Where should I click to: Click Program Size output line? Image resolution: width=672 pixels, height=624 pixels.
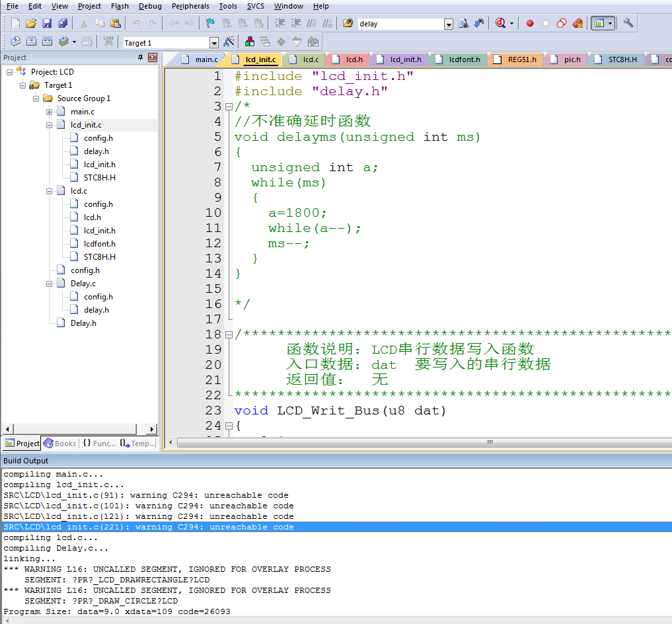116,611
